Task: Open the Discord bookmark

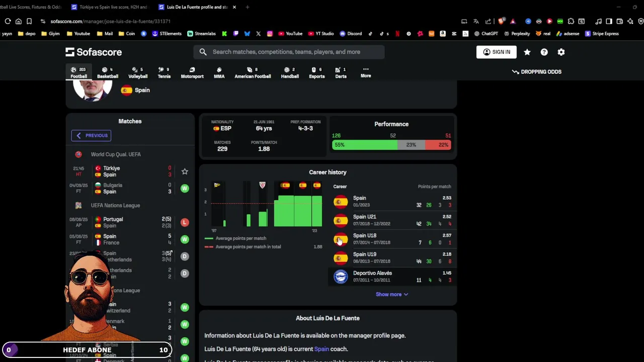Action: pyautogui.click(x=351, y=34)
